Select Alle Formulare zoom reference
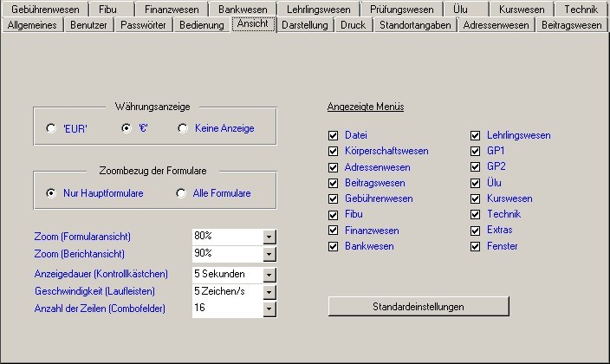 click(x=181, y=193)
